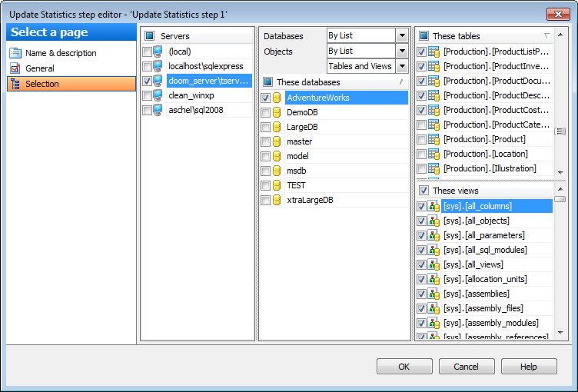
Task: Click the view icon for [sys].[all_views]
Action: point(433,264)
